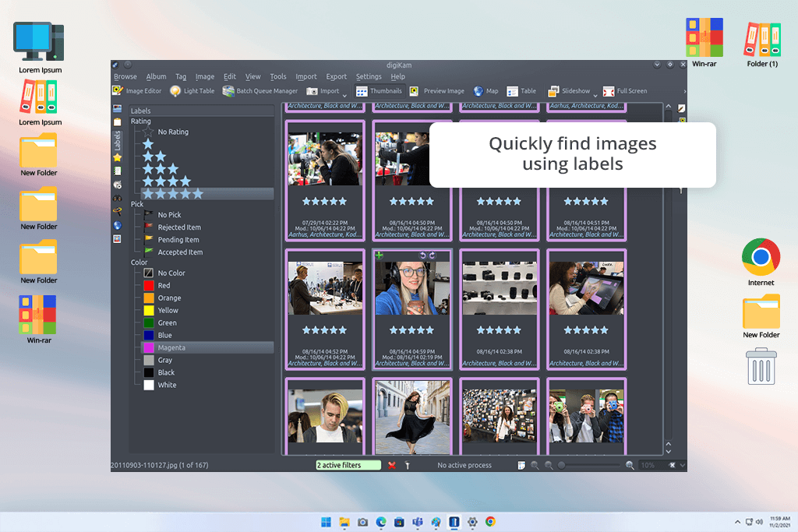This screenshot has width=798, height=532.
Task: Open right sidebar properties pencil icon
Action: point(681,108)
